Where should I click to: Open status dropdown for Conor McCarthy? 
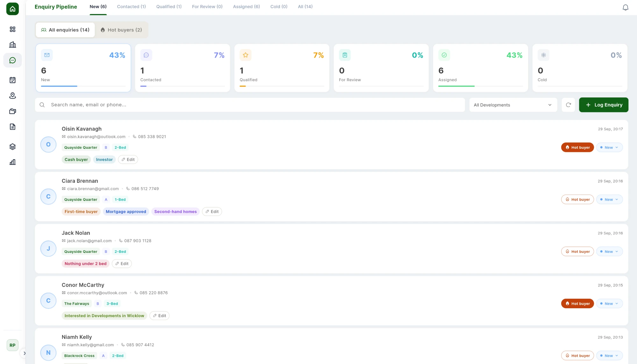(x=609, y=303)
